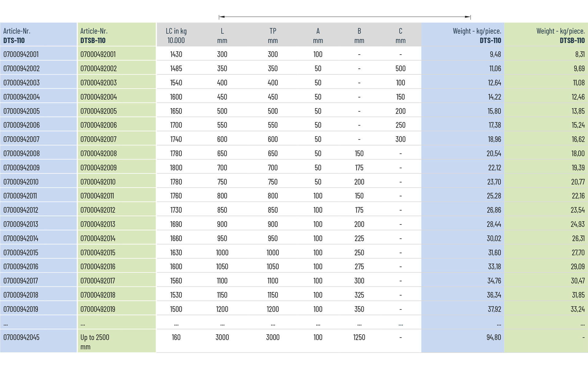Viewport: 588px width, 368px height.
Task: Click the Article-Nr. DTS-110 header cell
Action: coord(17,35)
